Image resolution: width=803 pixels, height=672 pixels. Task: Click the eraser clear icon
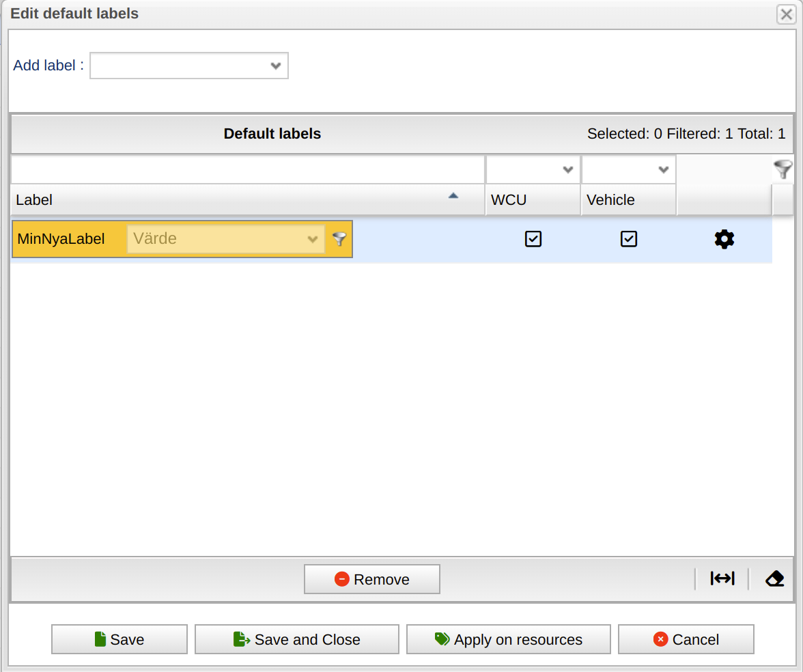pyautogui.click(x=774, y=579)
